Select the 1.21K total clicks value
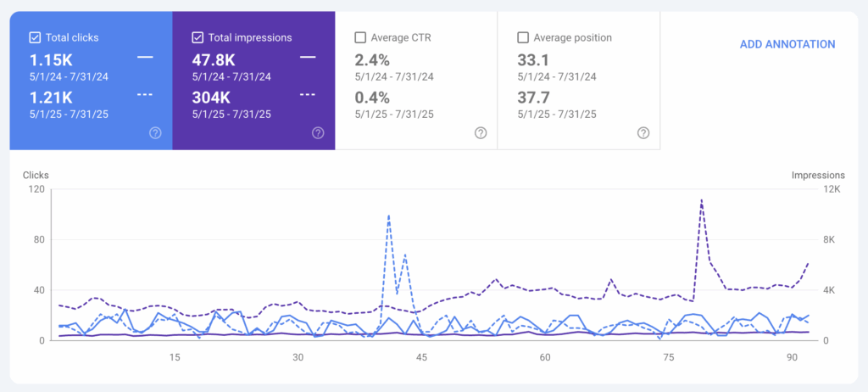Screen dimensions: 868x392 coord(51,98)
